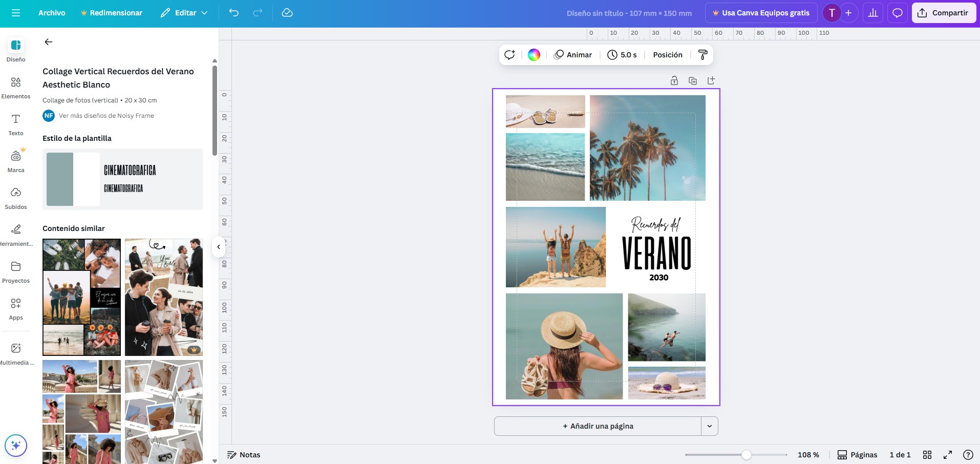The height and width of the screenshot is (464, 980).
Task: Toggle the grid view of pages
Action: tap(927, 455)
